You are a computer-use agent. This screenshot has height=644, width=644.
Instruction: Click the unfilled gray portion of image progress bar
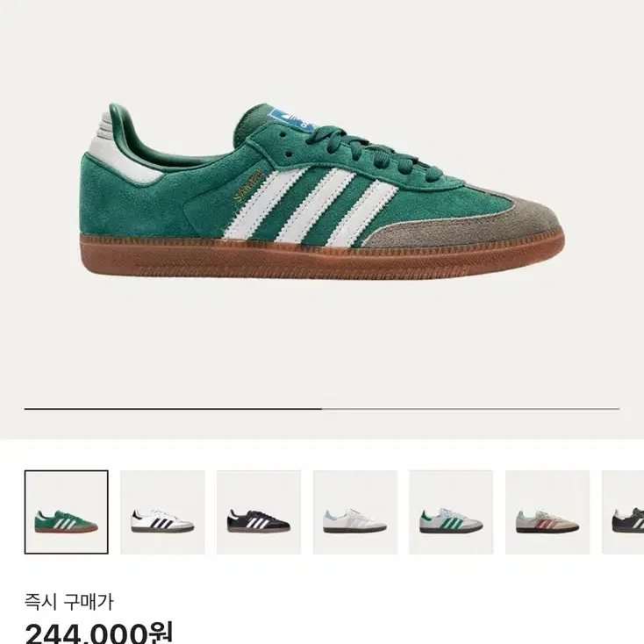470,409
